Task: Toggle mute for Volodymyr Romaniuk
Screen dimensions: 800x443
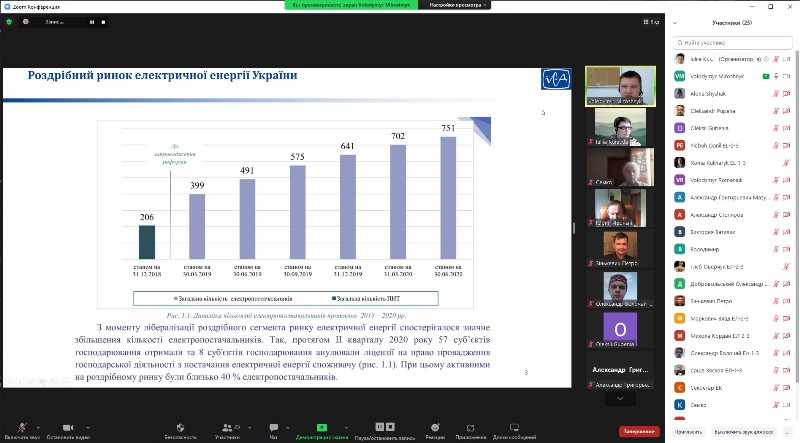Action: tap(776, 180)
